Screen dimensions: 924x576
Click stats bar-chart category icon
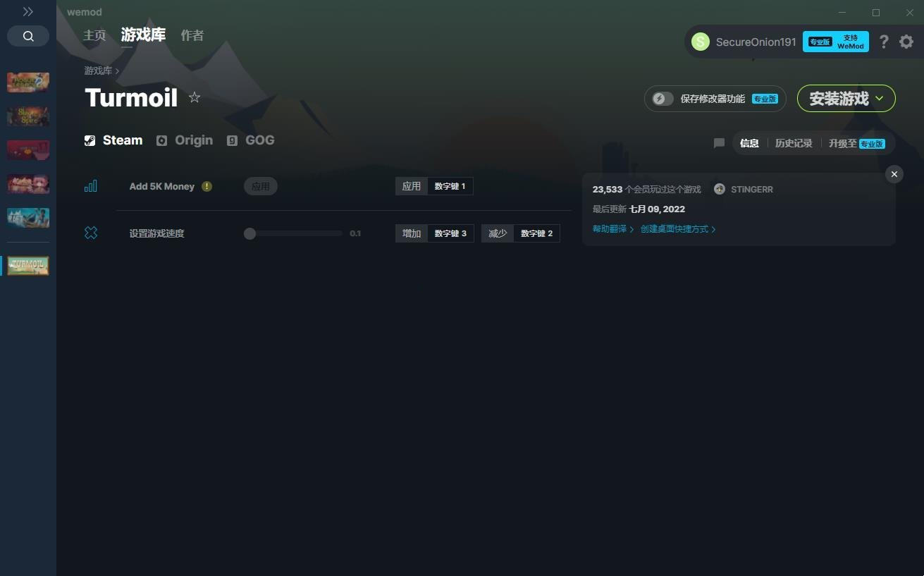pyautogui.click(x=91, y=186)
